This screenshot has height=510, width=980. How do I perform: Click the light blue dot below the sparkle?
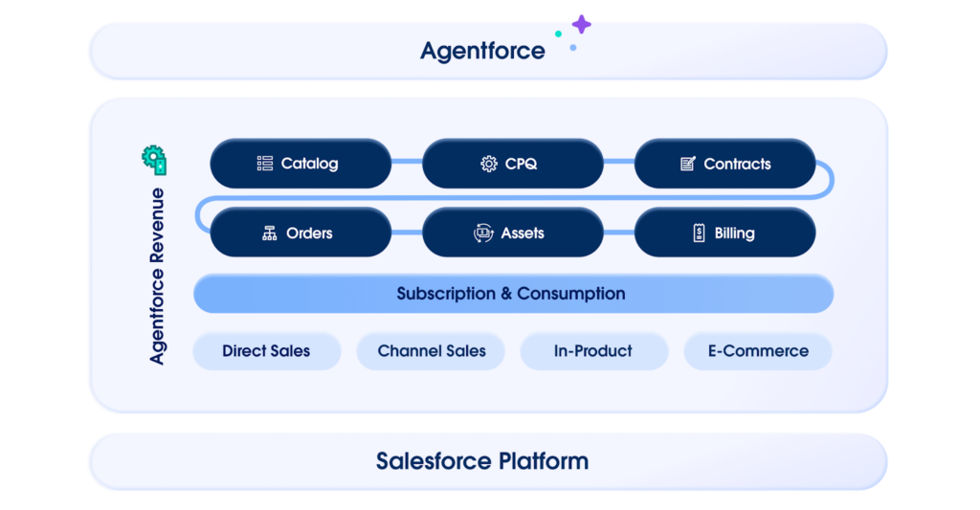(x=573, y=47)
